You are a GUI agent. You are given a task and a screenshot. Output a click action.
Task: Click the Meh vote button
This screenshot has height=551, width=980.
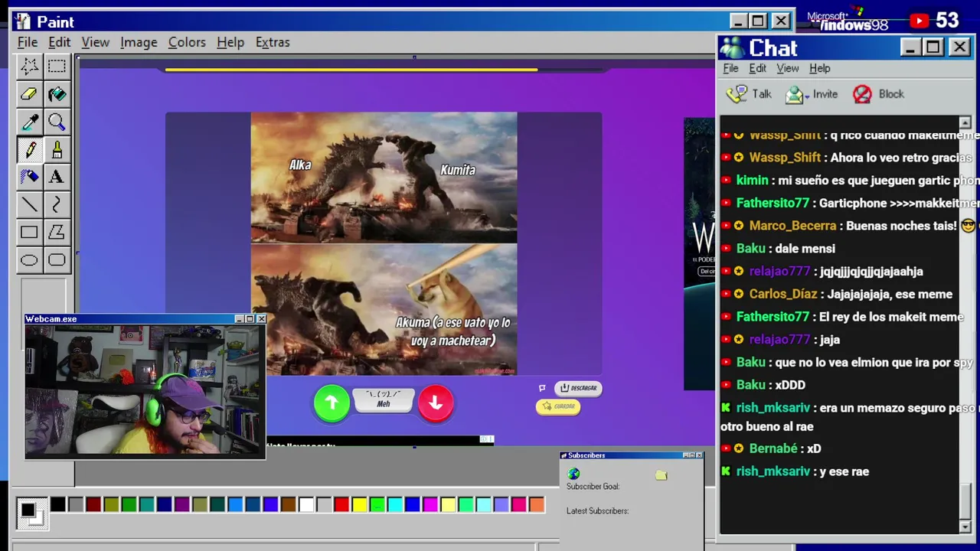[384, 399]
